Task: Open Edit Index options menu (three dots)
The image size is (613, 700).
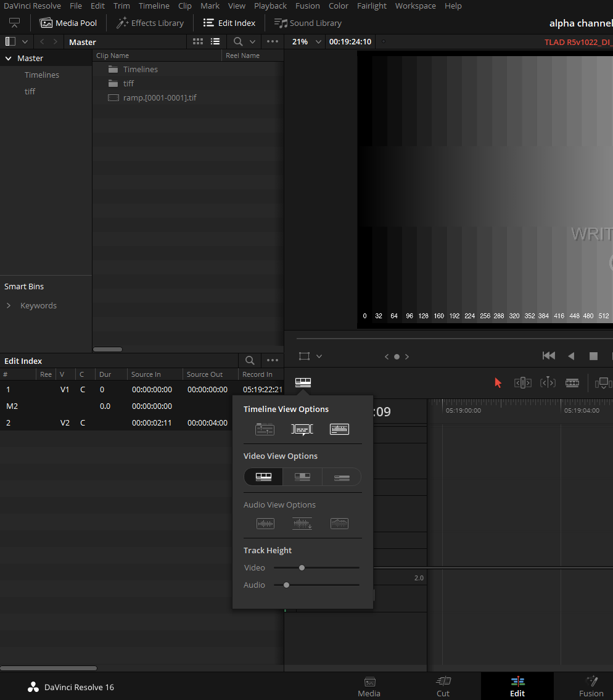Action: click(x=273, y=360)
